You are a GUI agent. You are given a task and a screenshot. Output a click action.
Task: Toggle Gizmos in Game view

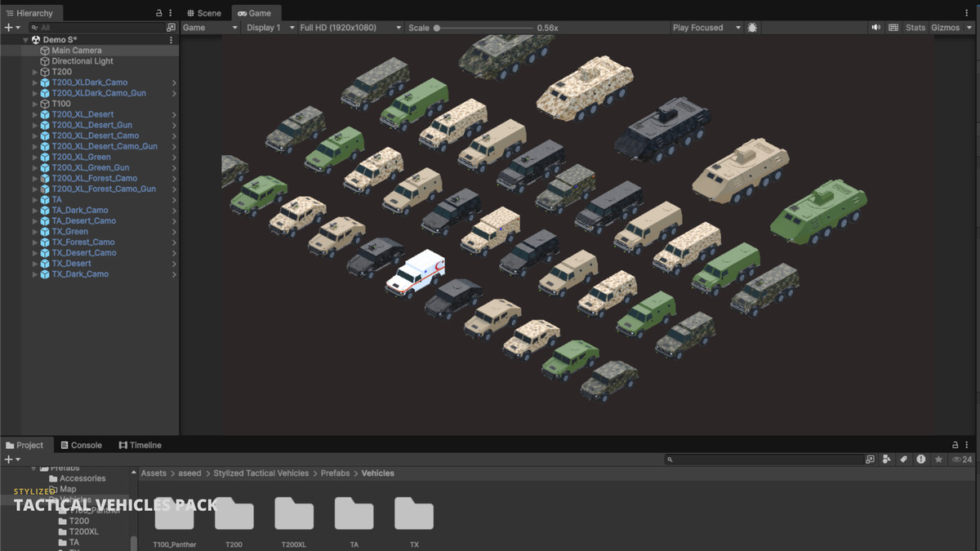click(946, 28)
